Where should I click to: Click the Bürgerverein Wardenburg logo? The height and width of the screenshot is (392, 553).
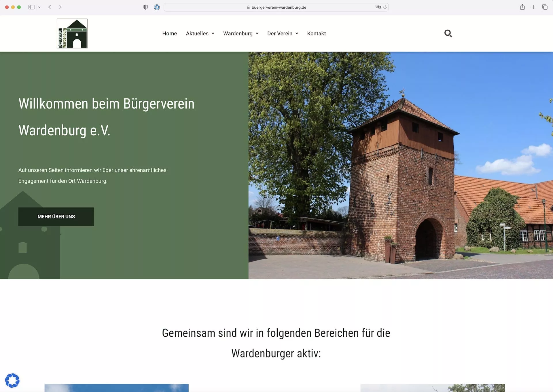point(72,33)
